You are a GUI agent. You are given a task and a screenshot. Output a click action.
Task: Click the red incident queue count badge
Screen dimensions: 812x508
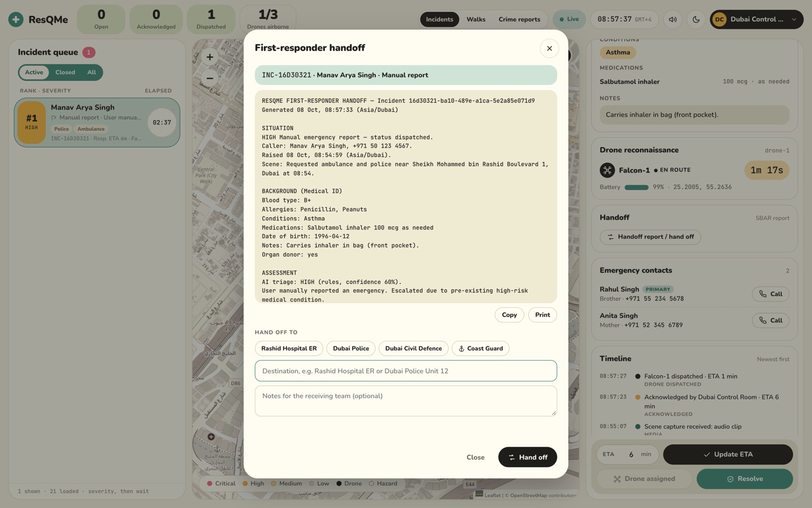pyautogui.click(x=89, y=52)
